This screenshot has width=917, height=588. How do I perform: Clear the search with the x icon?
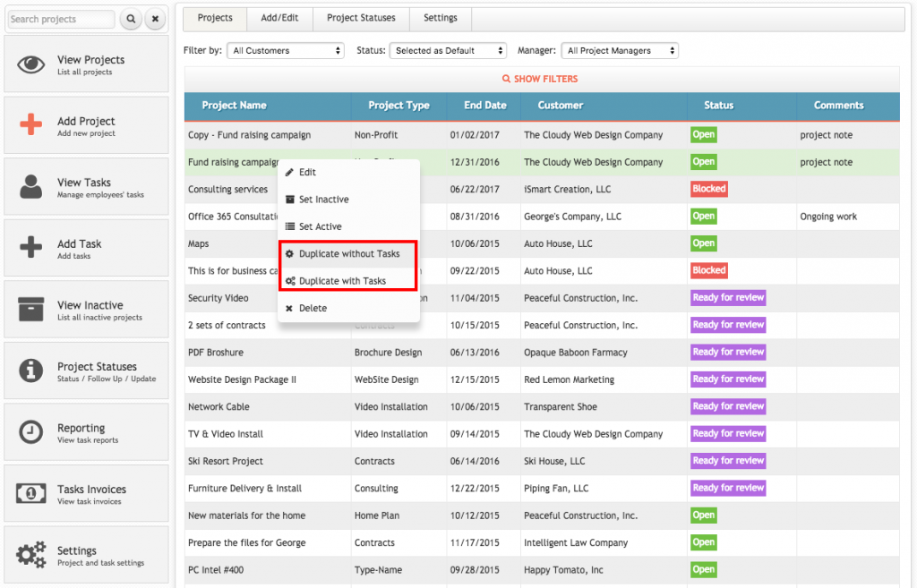coord(152,18)
